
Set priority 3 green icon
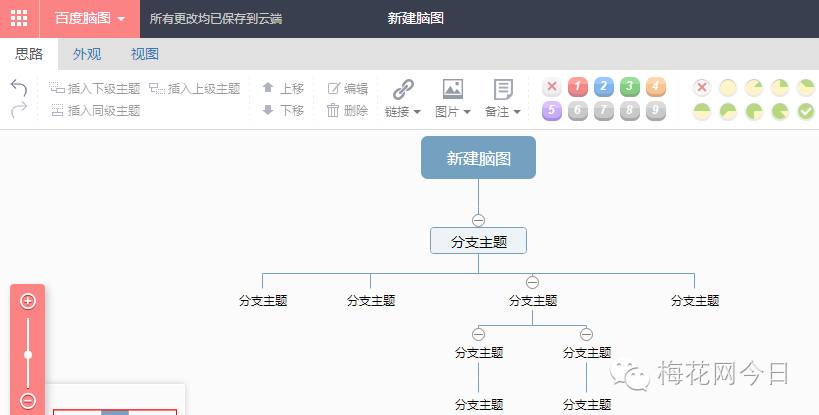(629, 87)
